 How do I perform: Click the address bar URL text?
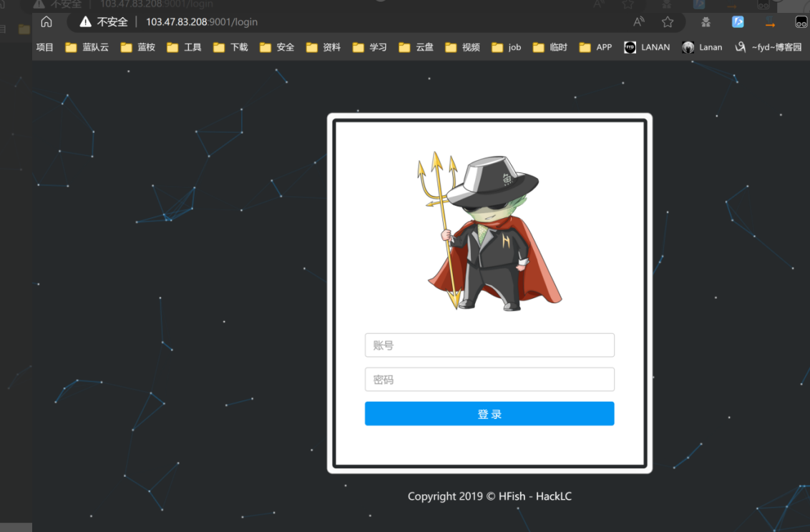[202, 22]
